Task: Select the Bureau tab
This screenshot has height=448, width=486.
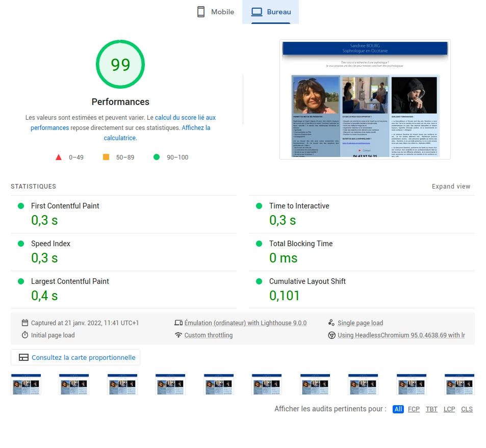Action: pyautogui.click(x=270, y=12)
